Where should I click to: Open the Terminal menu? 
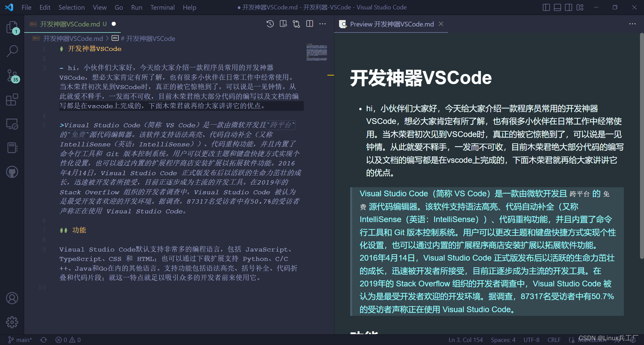click(162, 7)
